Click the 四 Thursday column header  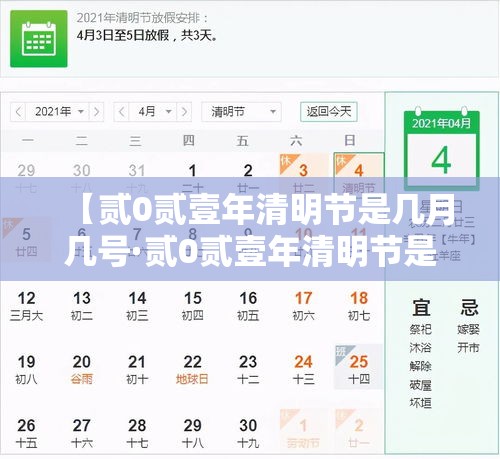tap(189, 141)
